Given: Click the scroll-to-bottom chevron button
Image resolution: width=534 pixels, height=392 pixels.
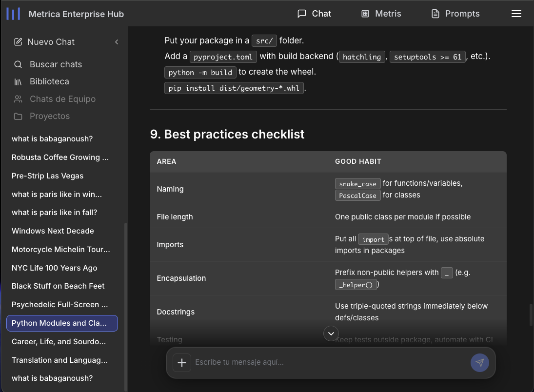Looking at the screenshot, I should pos(331,333).
